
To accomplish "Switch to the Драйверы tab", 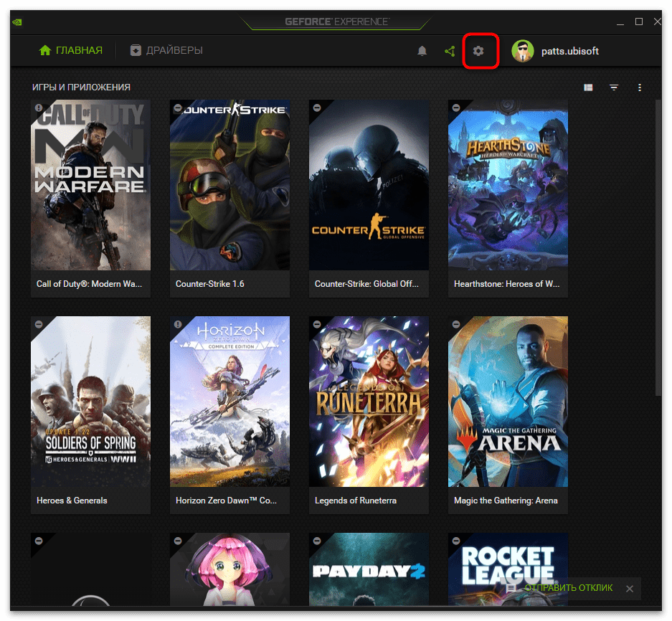I will tap(166, 50).
